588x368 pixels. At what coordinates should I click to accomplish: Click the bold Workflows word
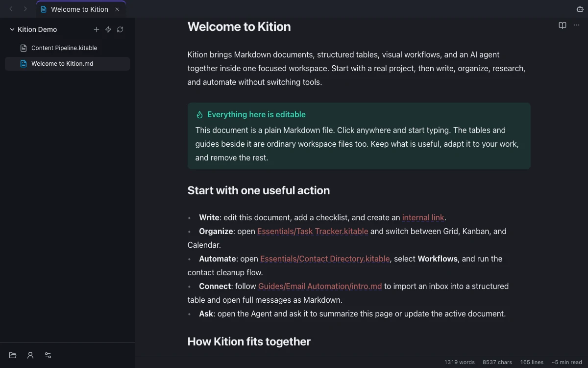[438, 259]
